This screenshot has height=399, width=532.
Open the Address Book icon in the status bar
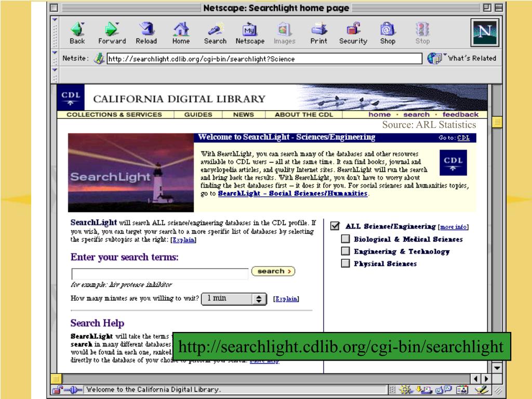pyautogui.click(x=462, y=390)
